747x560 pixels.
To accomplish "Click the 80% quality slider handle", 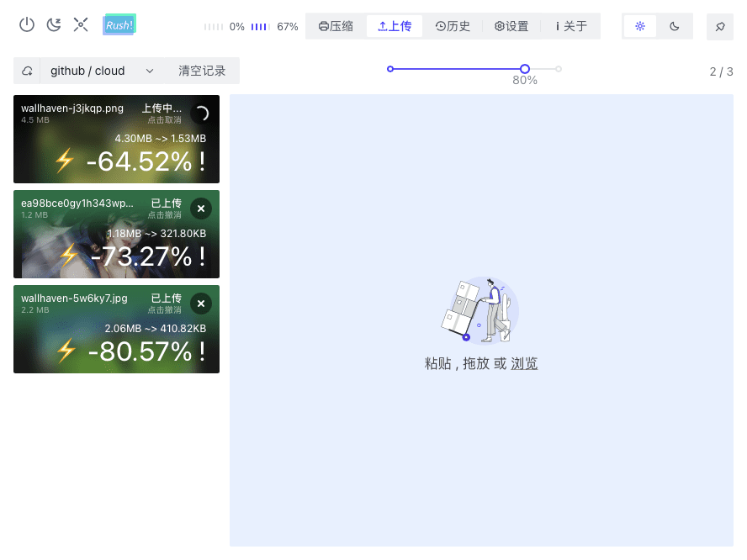I will point(525,69).
